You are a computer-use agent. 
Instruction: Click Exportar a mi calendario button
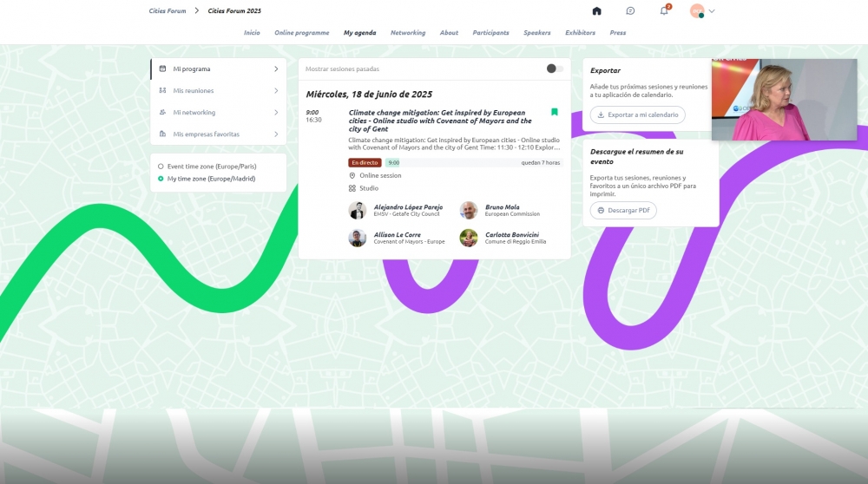pos(638,114)
